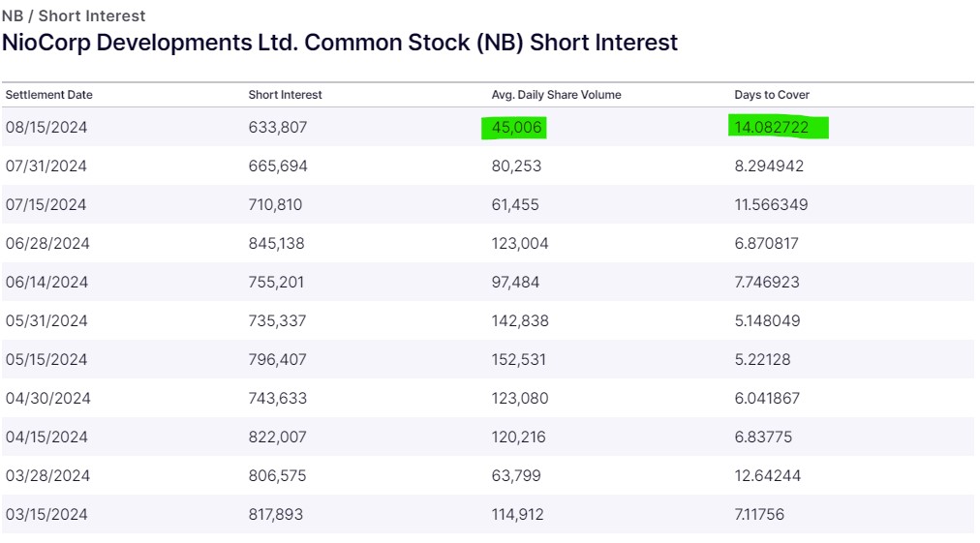The width and height of the screenshot is (980, 543).
Task: Click the 03/15/2024 settlement date cell
Action: [46, 514]
